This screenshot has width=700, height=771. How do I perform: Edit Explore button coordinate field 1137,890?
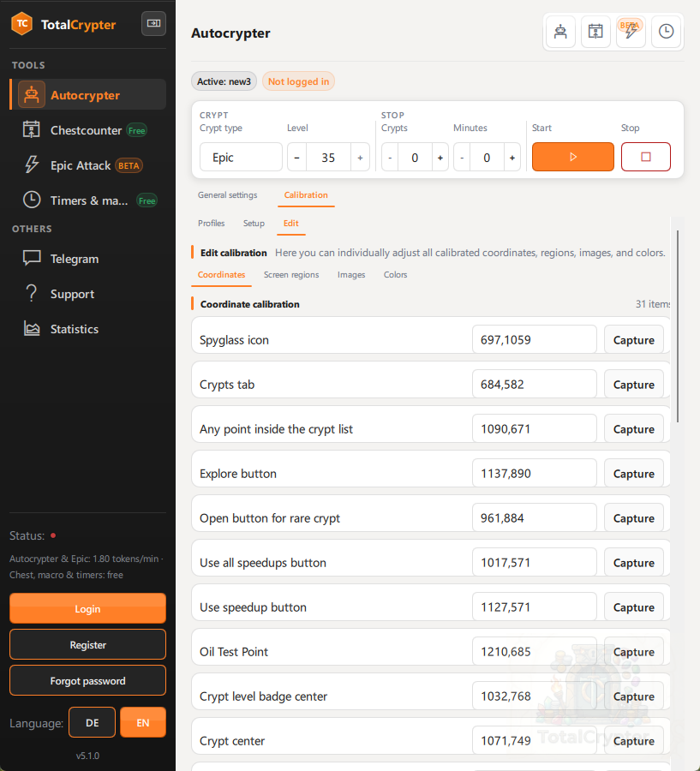pos(535,474)
